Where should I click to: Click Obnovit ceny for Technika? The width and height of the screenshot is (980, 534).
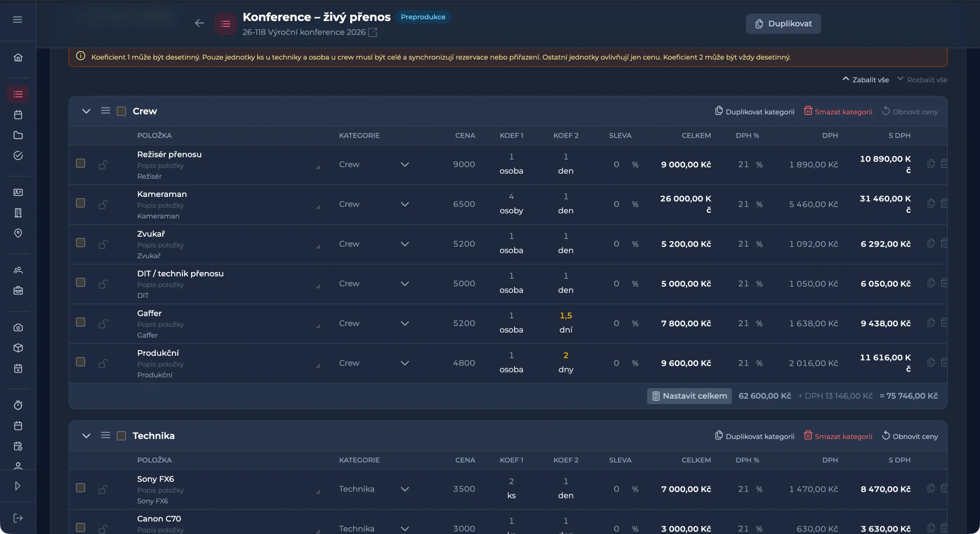(910, 436)
